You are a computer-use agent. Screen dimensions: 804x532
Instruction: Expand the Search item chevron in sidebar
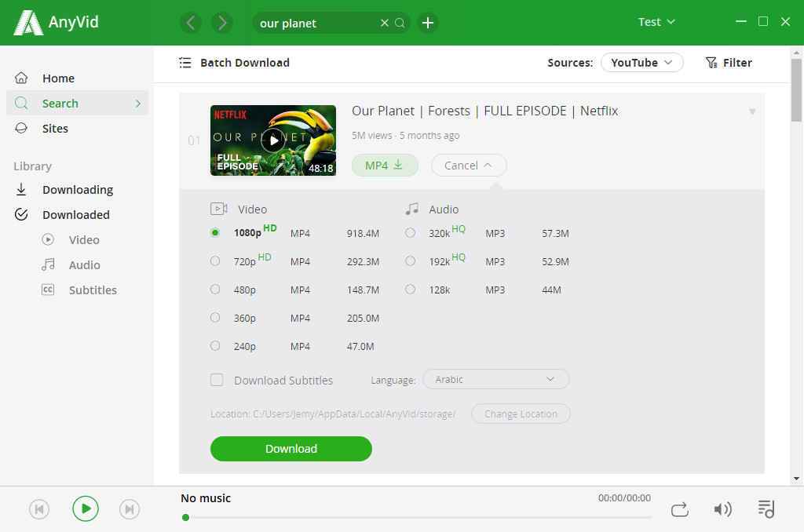(x=138, y=103)
